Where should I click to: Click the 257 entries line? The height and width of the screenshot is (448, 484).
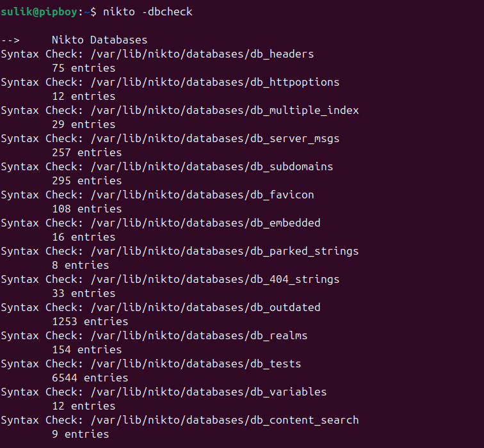[86, 152]
